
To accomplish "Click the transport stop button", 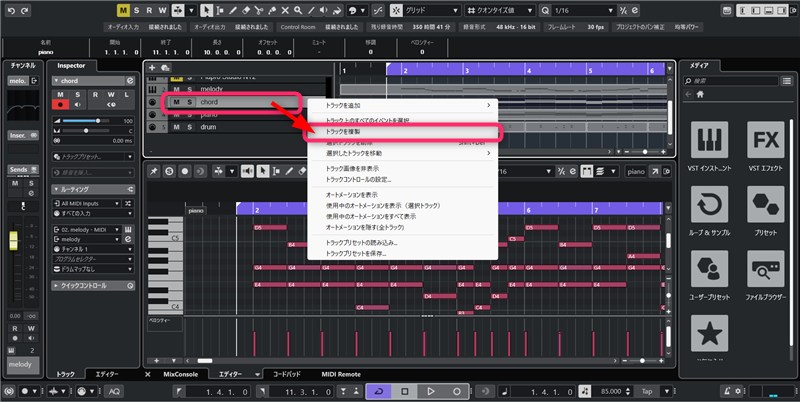I will click(x=405, y=391).
